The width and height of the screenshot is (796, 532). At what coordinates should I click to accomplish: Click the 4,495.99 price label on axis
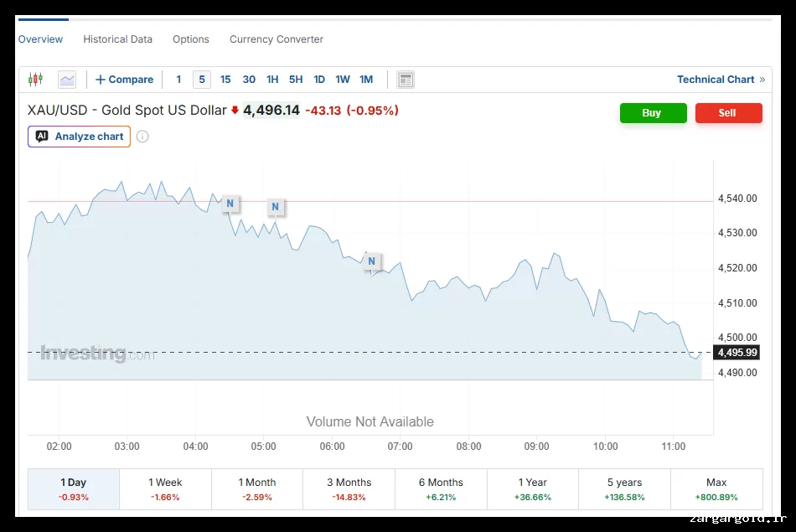(737, 353)
